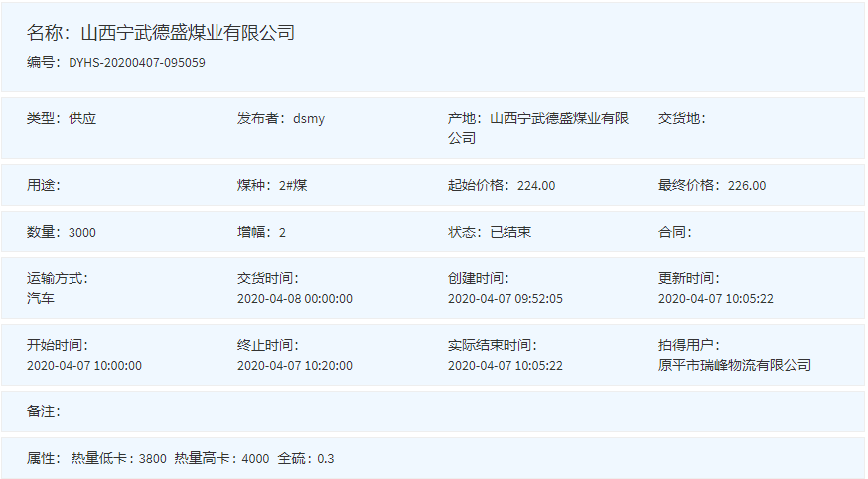Click the 全硫 attribute value 0.3
The height and width of the screenshot is (479, 868).
[x=325, y=459]
